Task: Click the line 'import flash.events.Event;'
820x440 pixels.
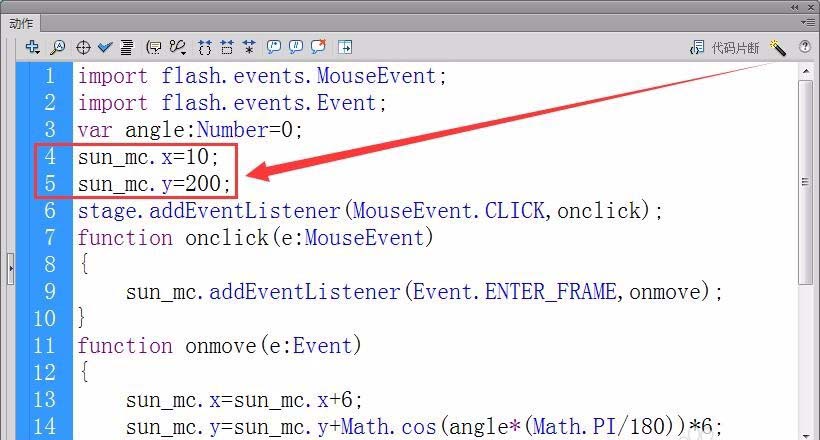Action: click(x=232, y=103)
